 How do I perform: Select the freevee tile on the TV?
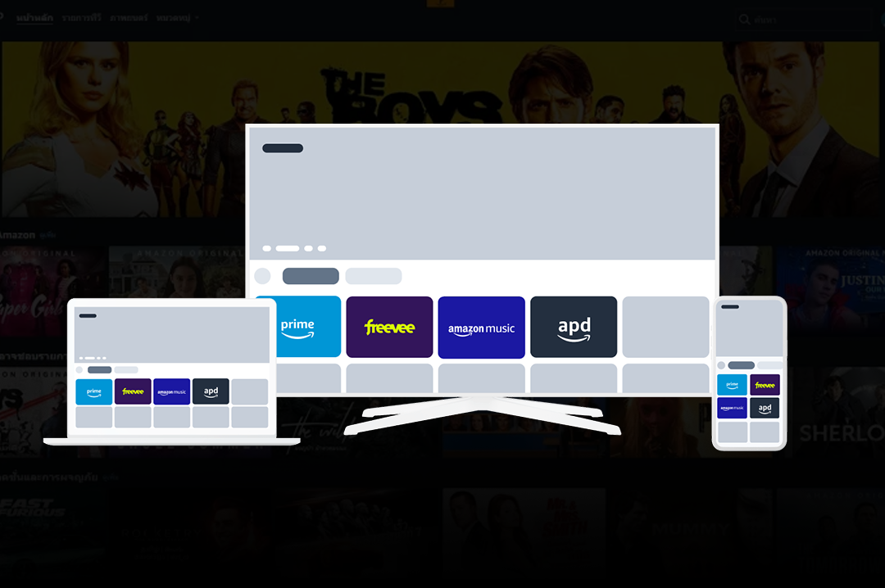coord(389,327)
